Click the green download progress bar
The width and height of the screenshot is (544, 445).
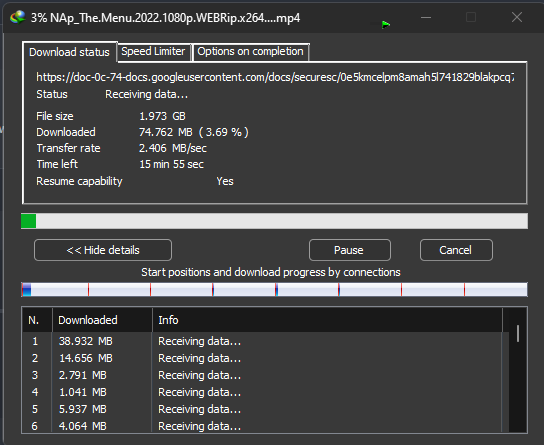pos(274,221)
